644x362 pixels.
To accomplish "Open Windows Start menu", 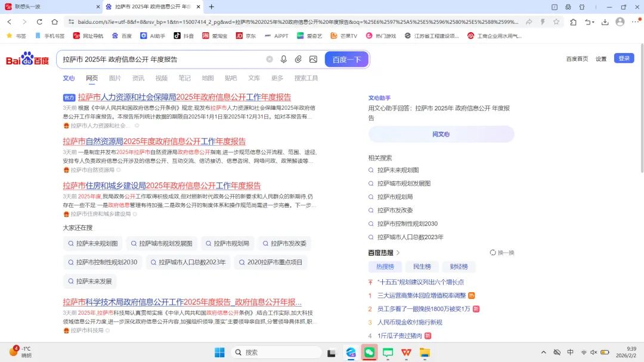I will pyautogui.click(x=219, y=352).
